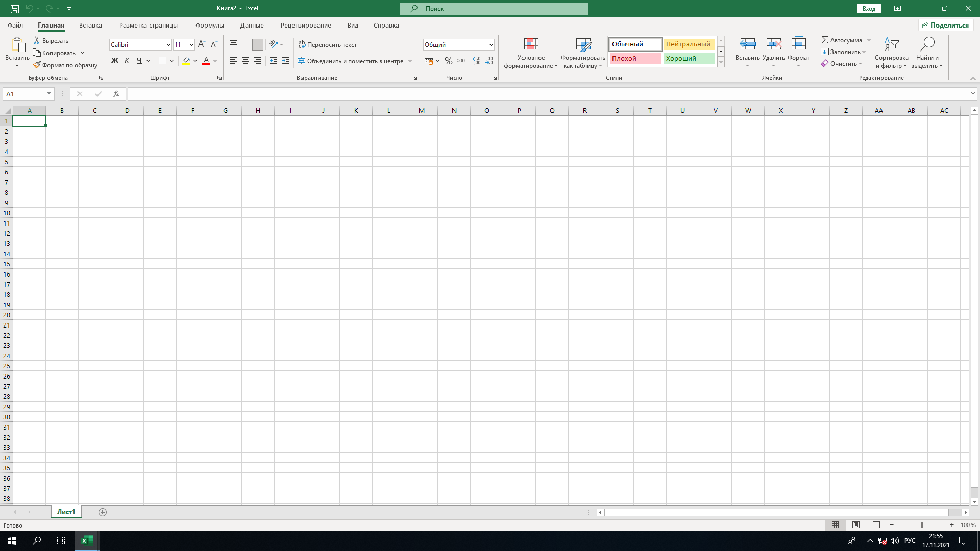Apply red font color swatch
The image size is (980, 551).
tap(206, 61)
